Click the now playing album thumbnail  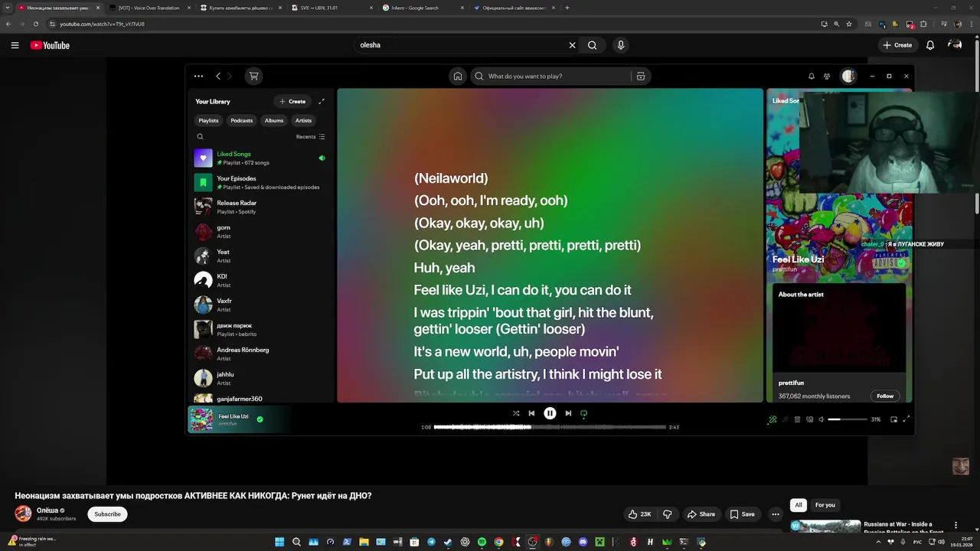(201, 419)
